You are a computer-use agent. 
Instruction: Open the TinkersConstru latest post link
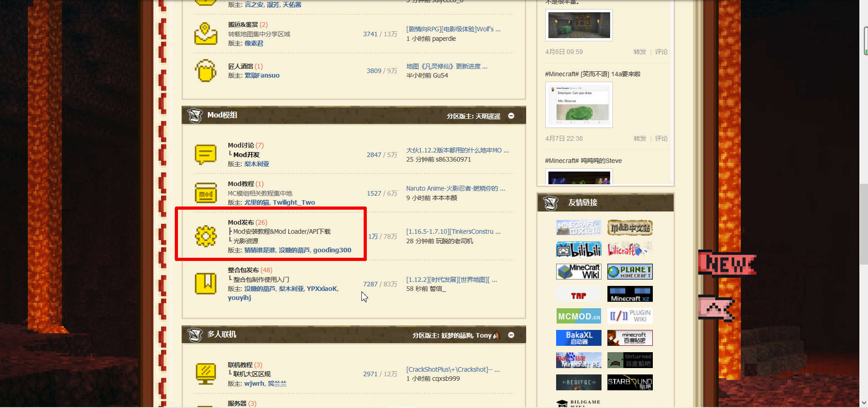pos(454,231)
